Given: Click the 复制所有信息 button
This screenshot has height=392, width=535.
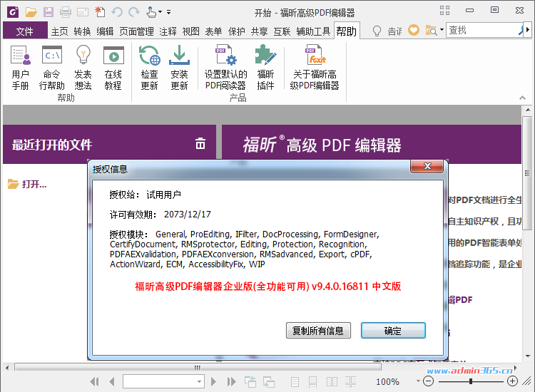Looking at the screenshot, I should point(318,330).
